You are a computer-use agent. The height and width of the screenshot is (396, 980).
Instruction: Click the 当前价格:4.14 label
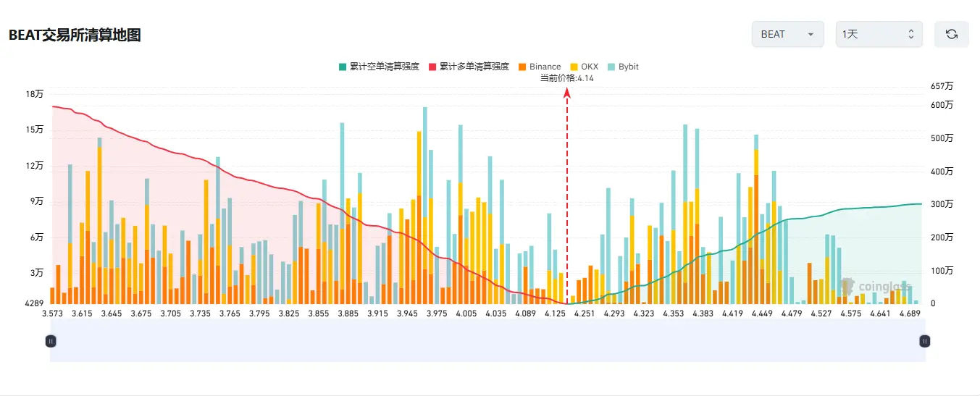[x=567, y=78]
